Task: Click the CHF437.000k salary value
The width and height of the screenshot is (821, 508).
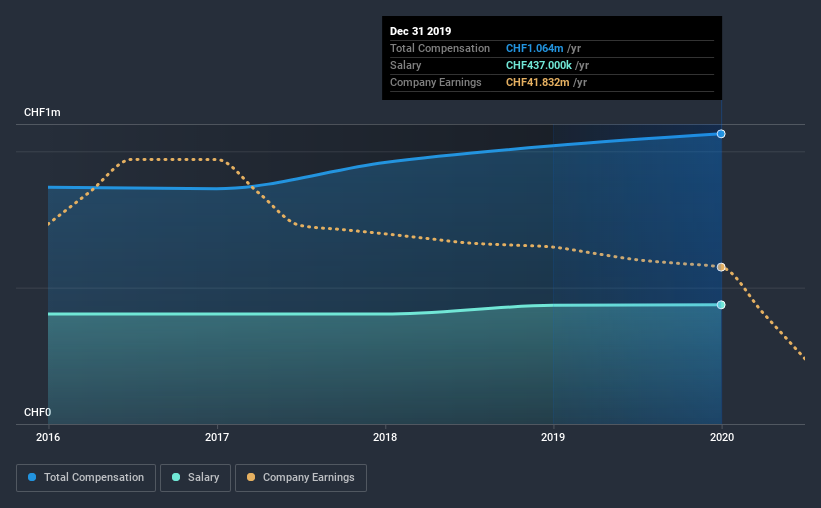Action: 539,65
